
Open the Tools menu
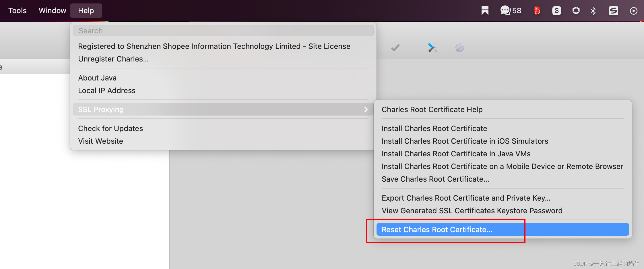pos(18,11)
